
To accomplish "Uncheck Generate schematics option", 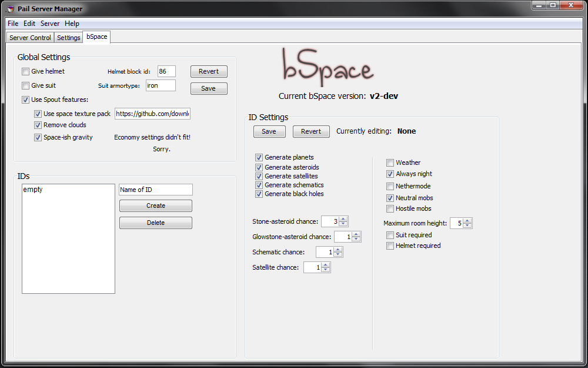I will (x=259, y=185).
